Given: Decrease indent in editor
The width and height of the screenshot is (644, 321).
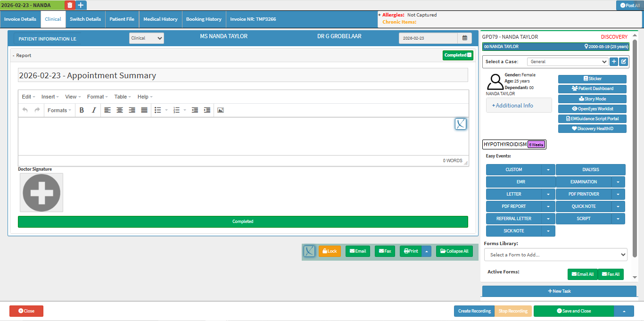Looking at the screenshot, I should [x=195, y=110].
